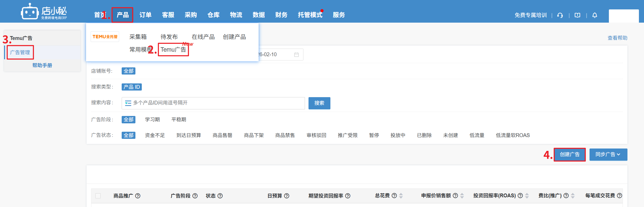Choose Temu广告 in the product submenu
644x207 pixels.
coord(173,50)
